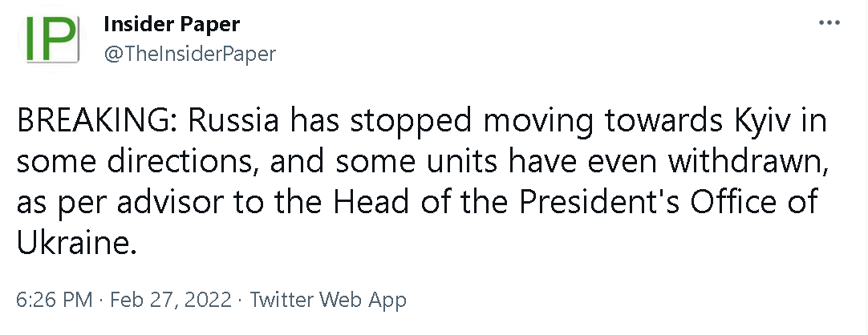
Task: Open the three-dot more options menu
Action: [x=828, y=22]
